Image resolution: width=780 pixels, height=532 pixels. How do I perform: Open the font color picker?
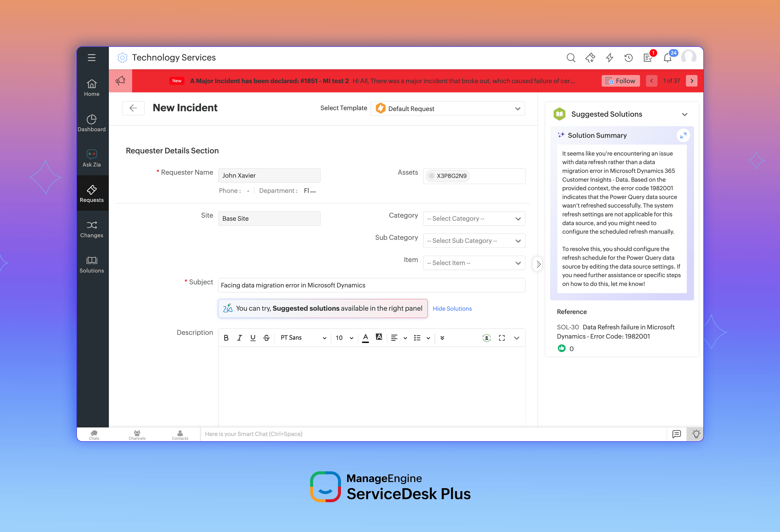tap(366, 338)
